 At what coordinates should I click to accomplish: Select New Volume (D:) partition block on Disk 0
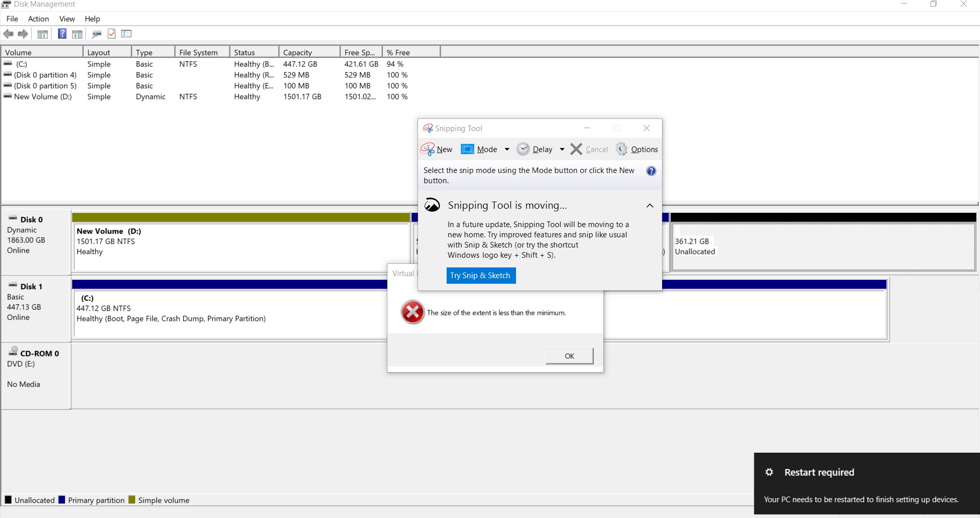pos(242,246)
